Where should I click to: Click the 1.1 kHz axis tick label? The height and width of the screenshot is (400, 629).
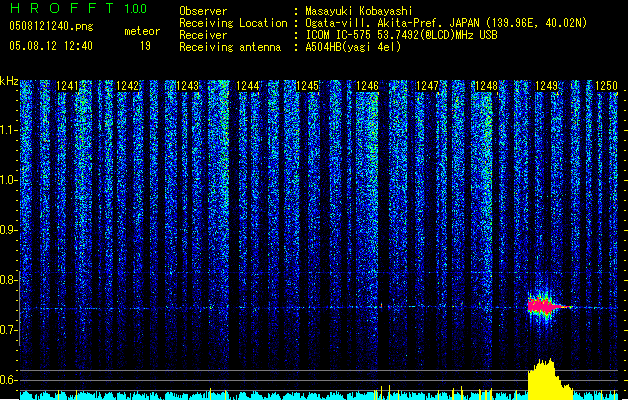click(x=8, y=130)
